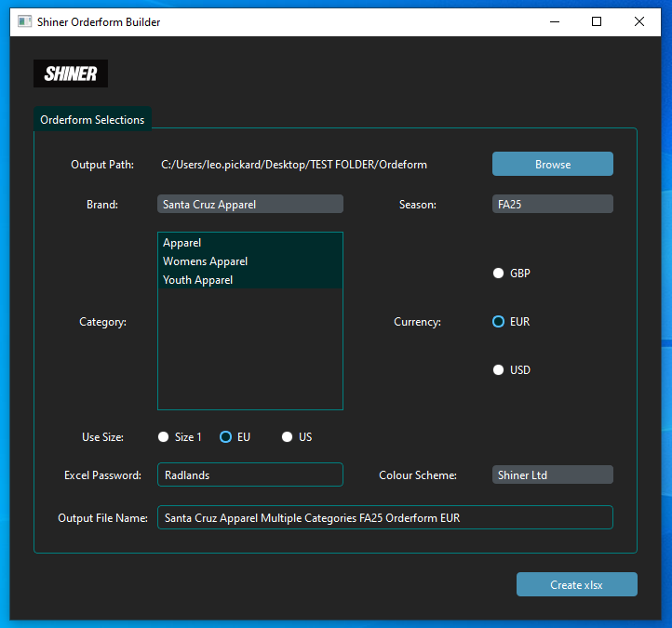Click the Shiner logo image
672x628 pixels.
71,73
